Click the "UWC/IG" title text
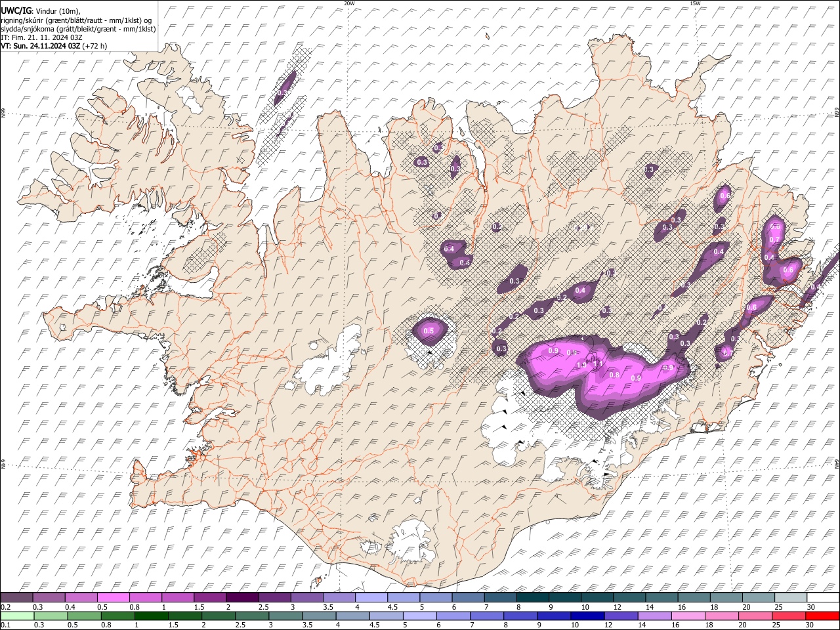 16,10
